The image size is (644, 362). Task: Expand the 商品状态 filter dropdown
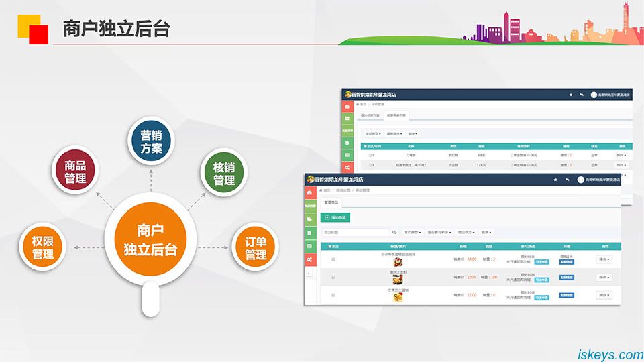pyautogui.click(x=466, y=233)
